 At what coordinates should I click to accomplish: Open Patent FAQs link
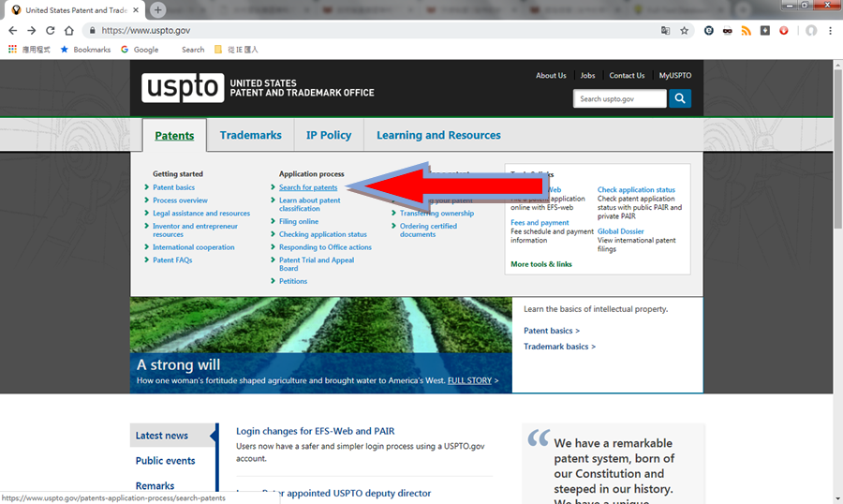172,259
